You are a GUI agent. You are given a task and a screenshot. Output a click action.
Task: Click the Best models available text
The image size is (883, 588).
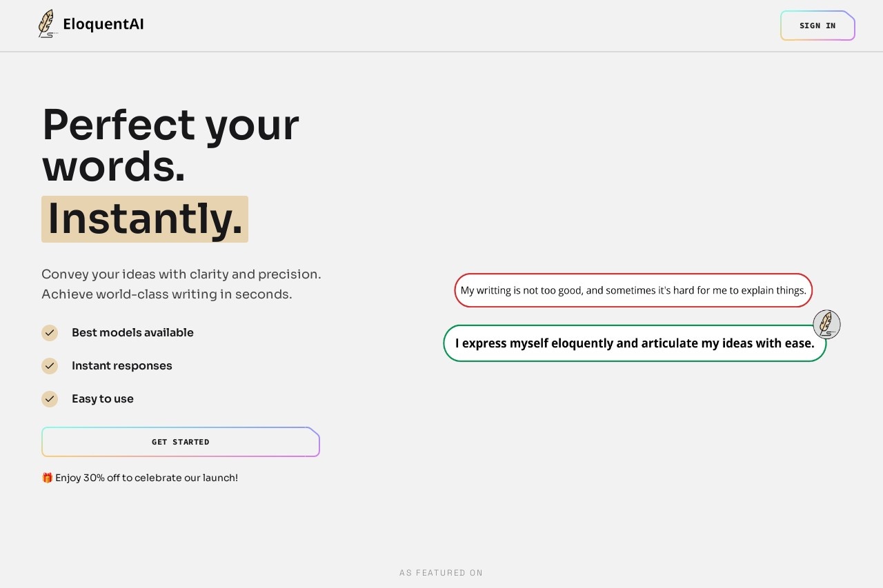click(132, 333)
